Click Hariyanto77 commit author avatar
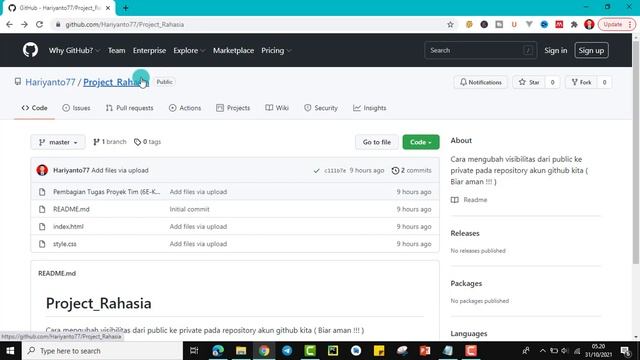The image size is (640, 360). pyautogui.click(x=42, y=170)
